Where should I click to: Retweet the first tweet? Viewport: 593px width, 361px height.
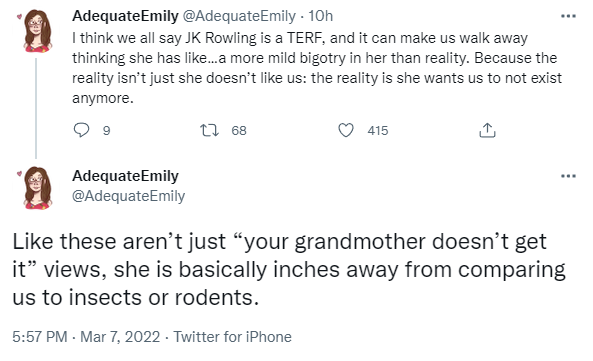[x=209, y=130]
